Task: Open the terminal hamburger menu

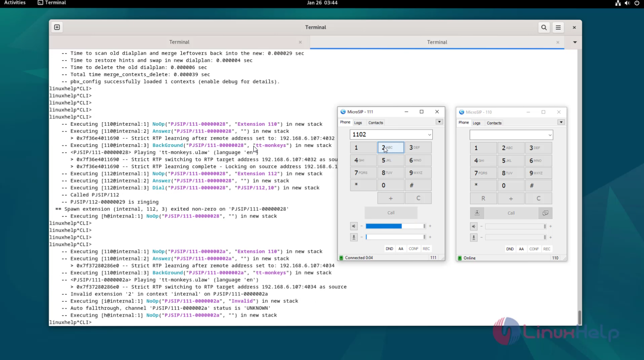Action: 558,27
